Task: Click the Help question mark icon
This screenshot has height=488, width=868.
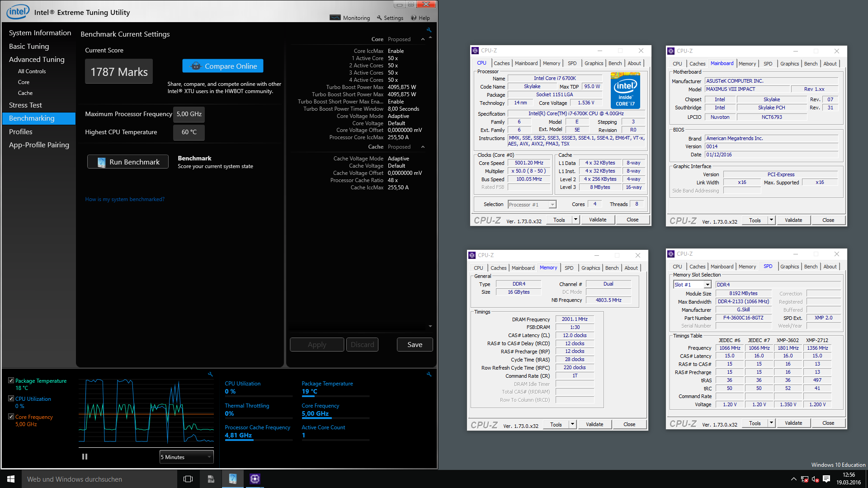Action: click(x=414, y=18)
